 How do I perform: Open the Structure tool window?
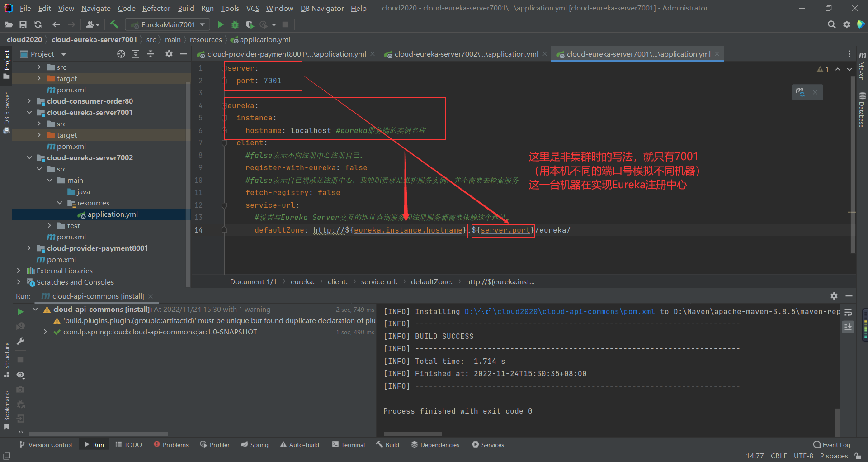(x=7, y=360)
